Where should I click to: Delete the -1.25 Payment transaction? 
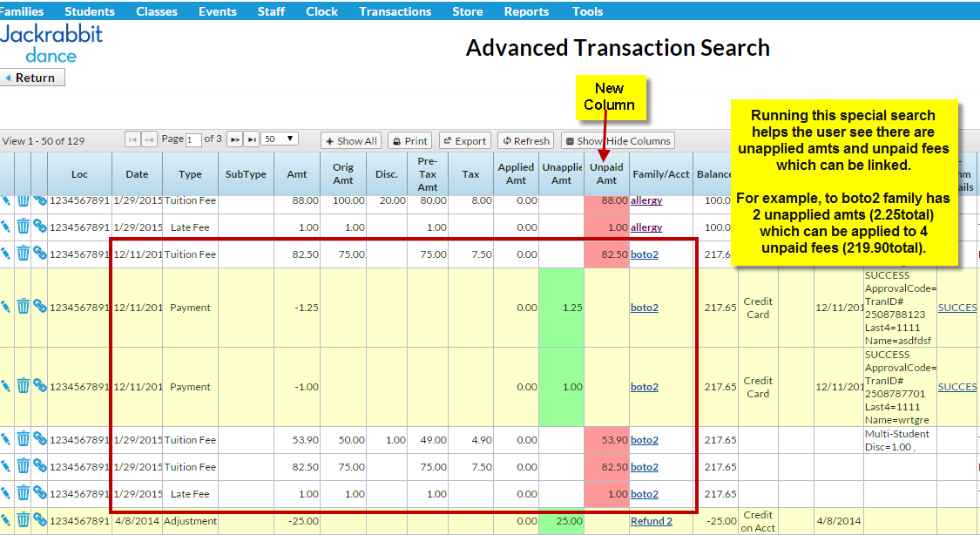coord(24,306)
